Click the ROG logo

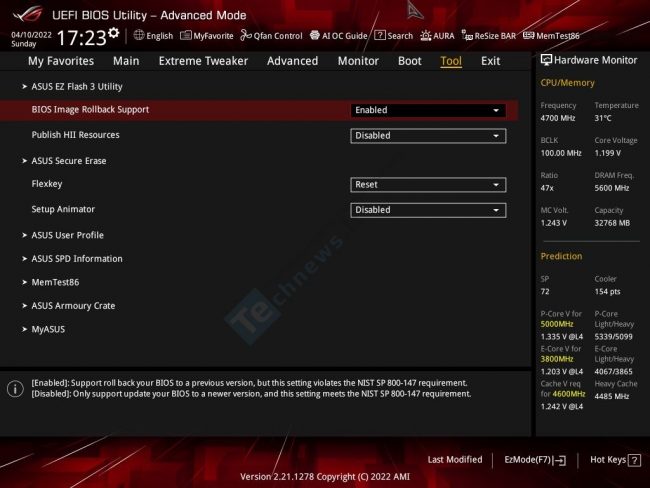[27, 13]
